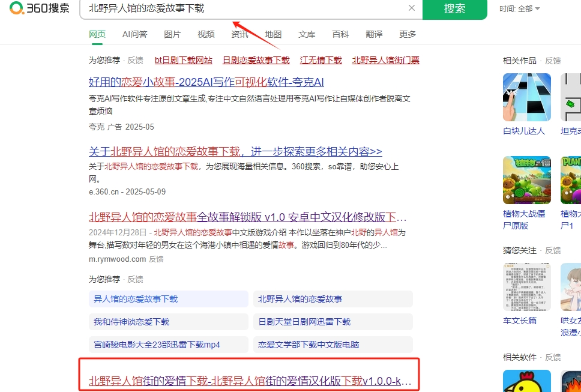Image resolution: width=581 pixels, height=392 pixels.
Task: Open the 更多 search categories menu
Action: pos(408,34)
